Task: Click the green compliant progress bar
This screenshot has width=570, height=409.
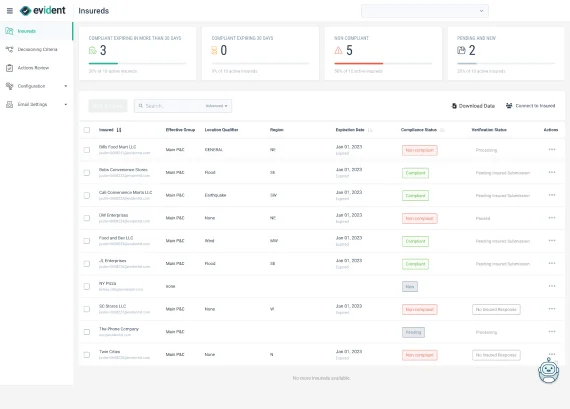Action: pos(137,64)
